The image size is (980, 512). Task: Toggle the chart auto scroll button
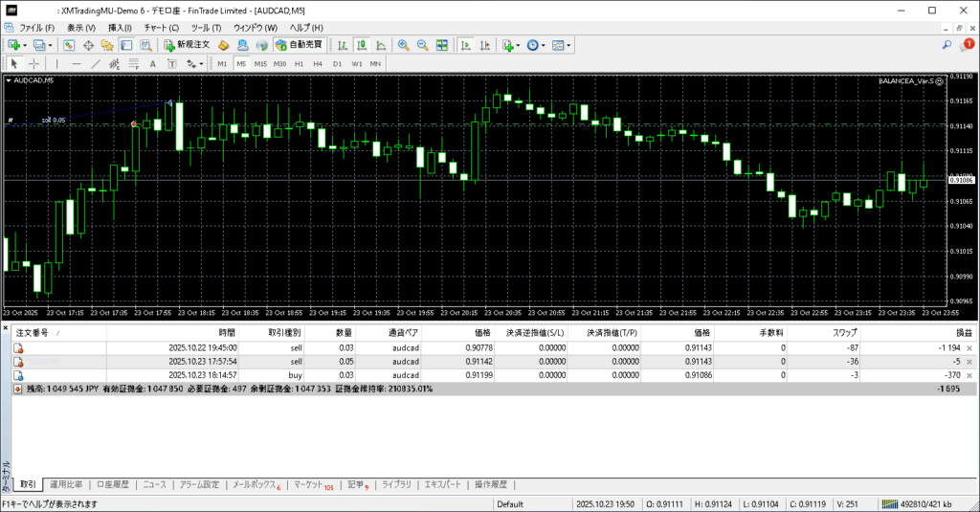[464, 45]
